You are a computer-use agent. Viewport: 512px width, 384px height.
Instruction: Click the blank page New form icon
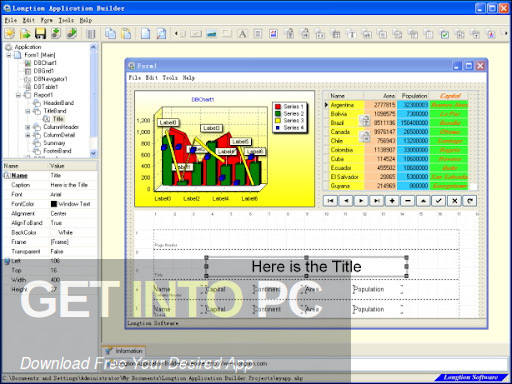pyautogui.click(x=145, y=34)
